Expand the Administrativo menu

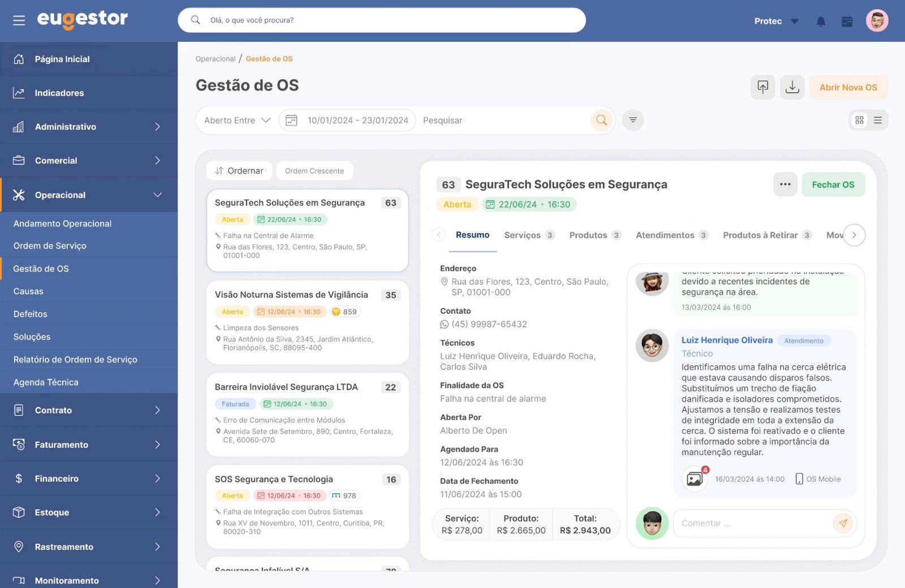(x=89, y=127)
